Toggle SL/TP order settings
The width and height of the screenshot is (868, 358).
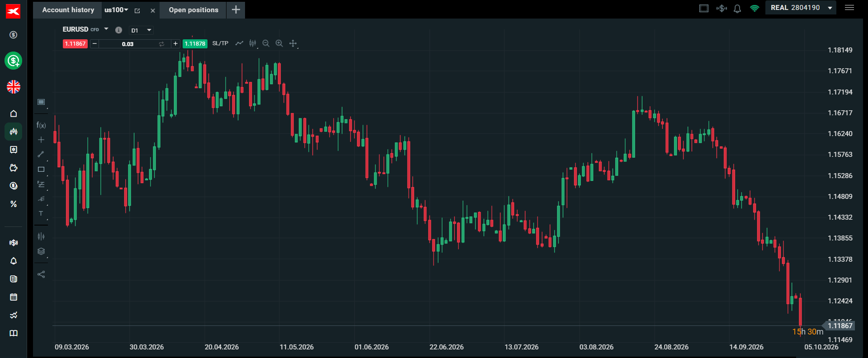point(220,43)
